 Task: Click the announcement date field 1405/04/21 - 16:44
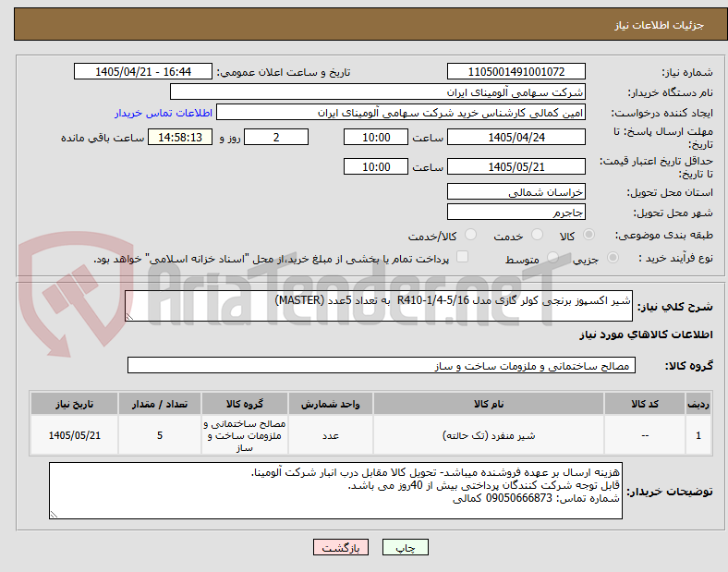tap(143, 71)
